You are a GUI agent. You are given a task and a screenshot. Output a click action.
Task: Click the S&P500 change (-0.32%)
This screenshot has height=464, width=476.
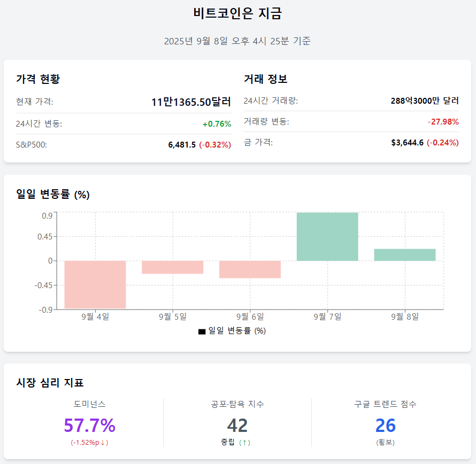(215, 145)
